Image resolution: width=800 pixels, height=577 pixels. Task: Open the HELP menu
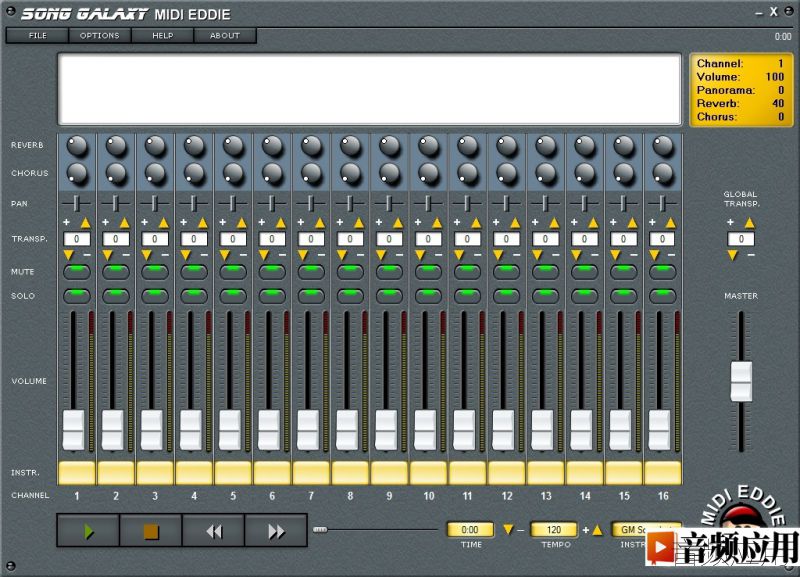[163, 36]
